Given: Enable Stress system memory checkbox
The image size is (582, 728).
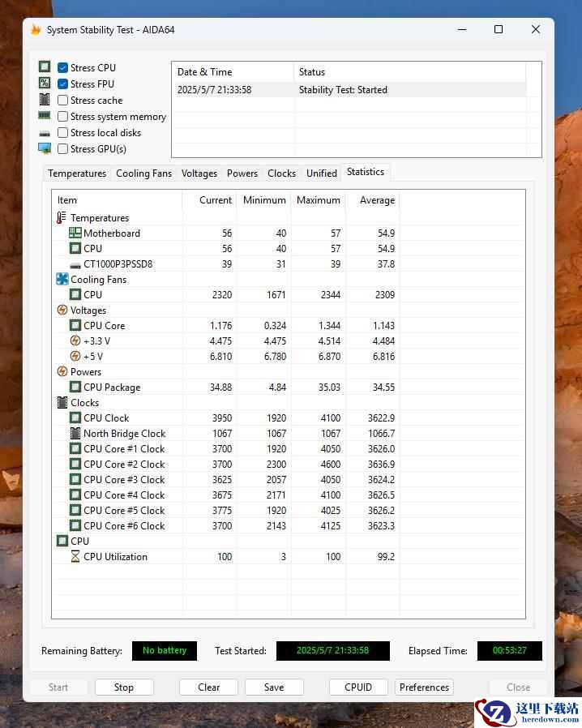Looking at the screenshot, I should pyautogui.click(x=62, y=117).
